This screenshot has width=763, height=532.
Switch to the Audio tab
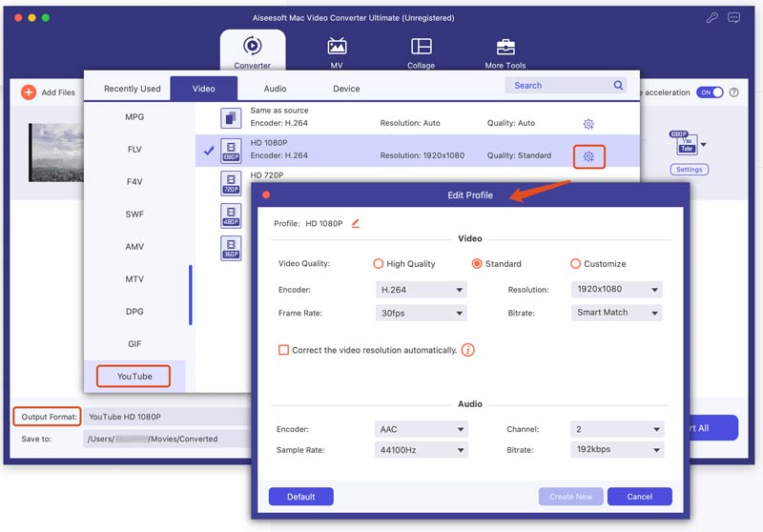(x=275, y=89)
